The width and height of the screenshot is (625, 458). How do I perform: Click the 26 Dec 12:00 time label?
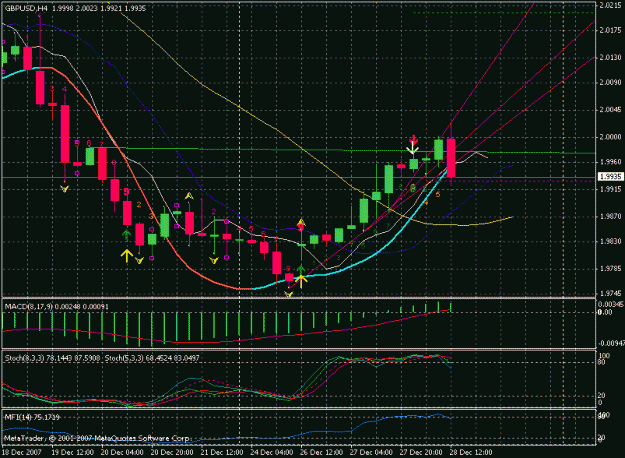pos(321,452)
